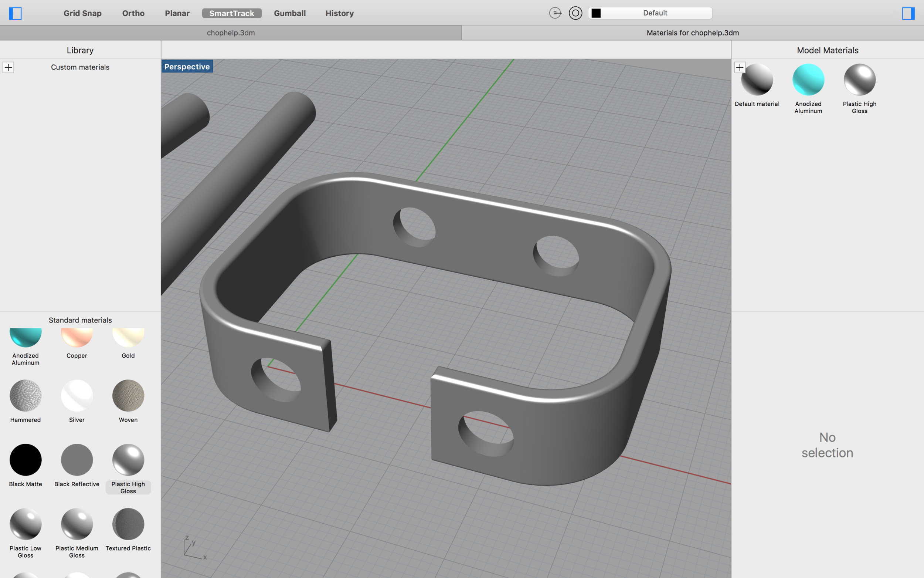
Task: Choose Anodized Aluminum standard material
Action: 26,337
